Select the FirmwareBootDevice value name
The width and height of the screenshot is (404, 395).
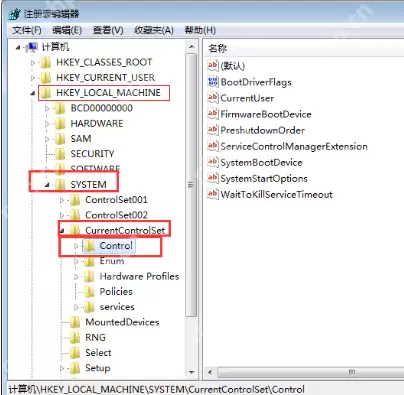(266, 114)
